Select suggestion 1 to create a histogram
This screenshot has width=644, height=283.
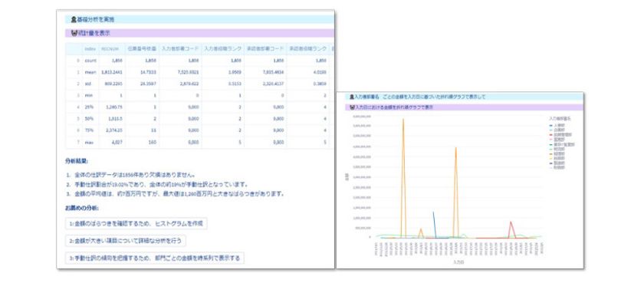click(136, 223)
